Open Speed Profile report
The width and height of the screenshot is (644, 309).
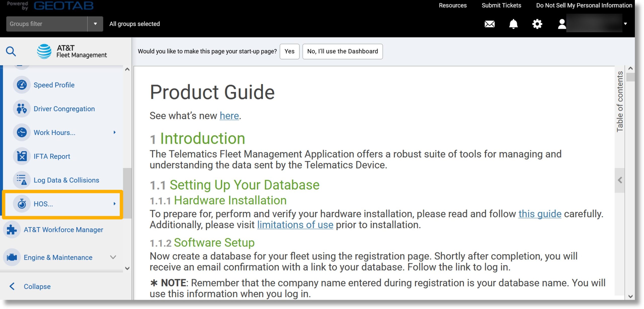54,85
